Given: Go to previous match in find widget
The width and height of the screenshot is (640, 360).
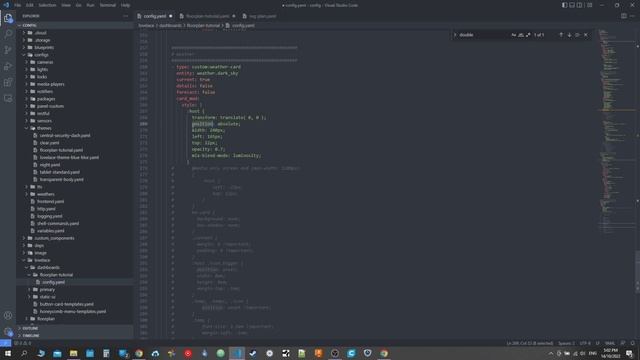Looking at the screenshot, I should [x=561, y=35].
